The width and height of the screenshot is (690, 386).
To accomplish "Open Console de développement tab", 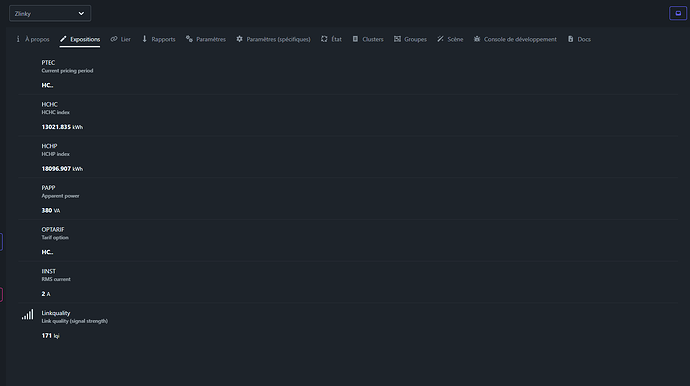I will (515, 39).
